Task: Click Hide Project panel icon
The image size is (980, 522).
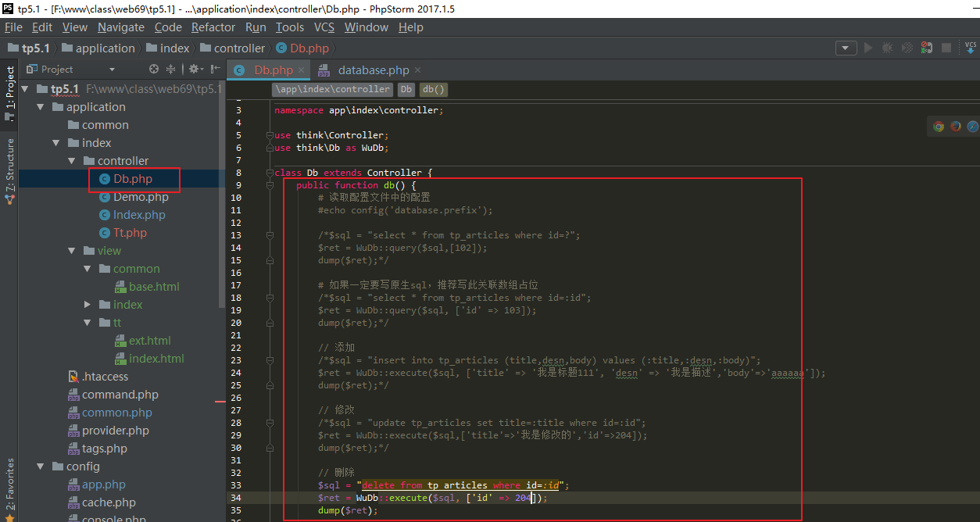Action: pos(215,69)
